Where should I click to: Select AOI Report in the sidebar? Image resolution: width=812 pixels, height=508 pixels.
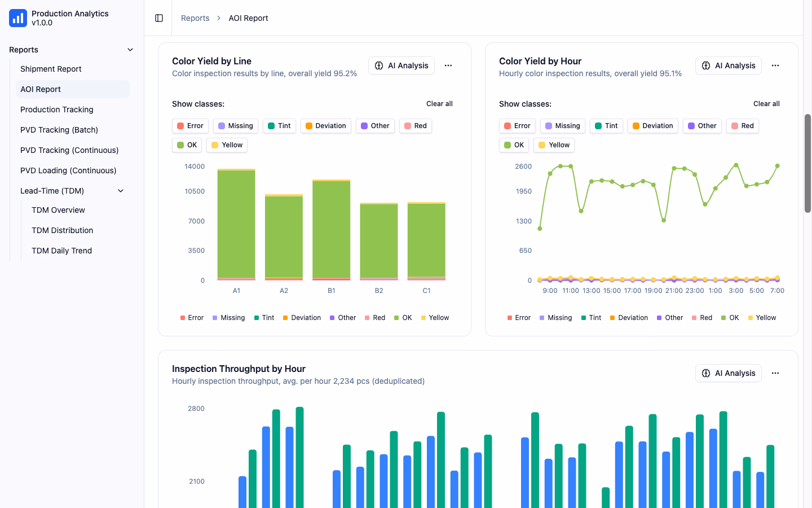coord(73,89)
